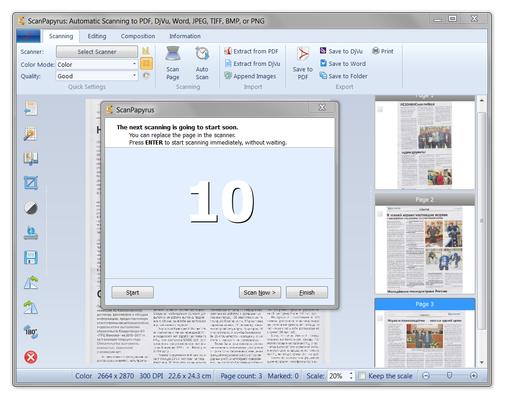Viewport: 505px width, 400px height.
Task: Click the floppy disk save icon
Action: pos(31,258)
